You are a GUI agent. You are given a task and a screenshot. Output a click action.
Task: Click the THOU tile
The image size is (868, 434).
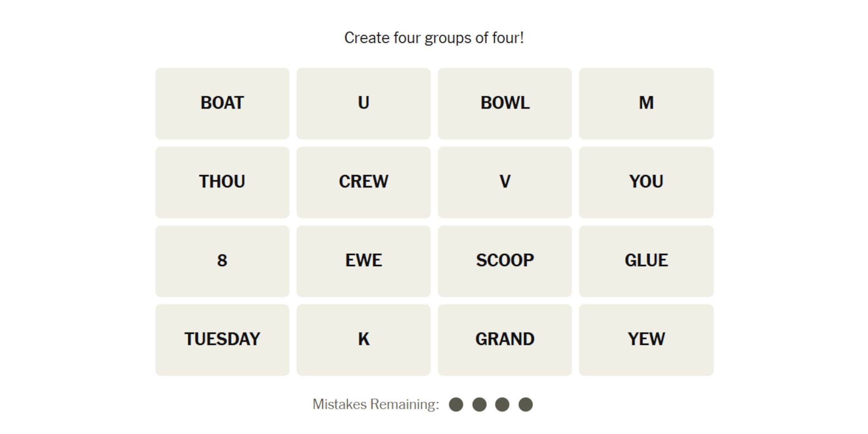[223, 180]
